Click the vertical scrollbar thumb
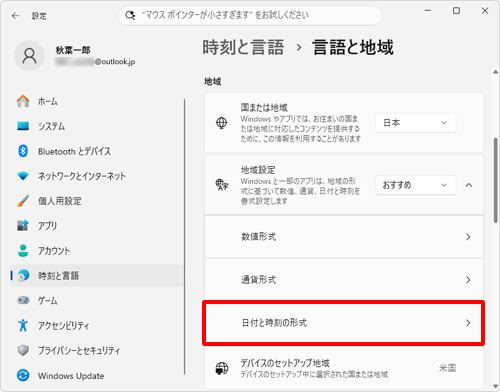500x392 pixels. (x=495, y=180)
